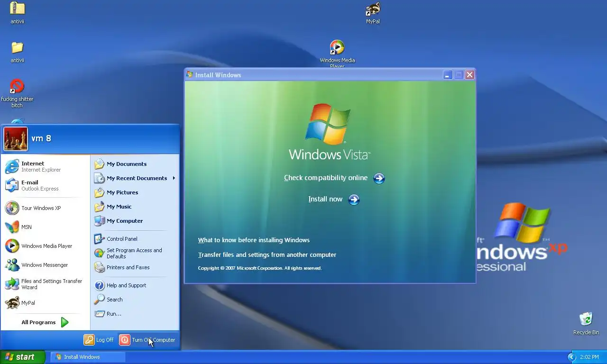
Task: Open Set Program Access and Defaults
Action: (x=135, y=253)
